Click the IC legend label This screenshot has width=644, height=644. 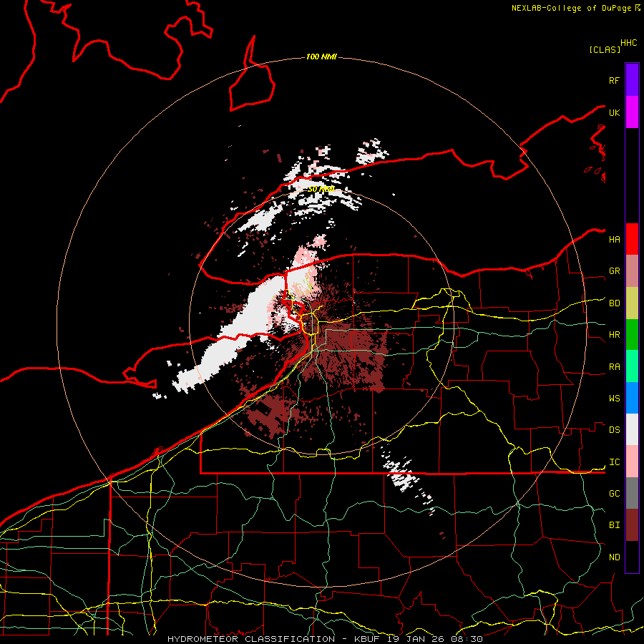614,462
